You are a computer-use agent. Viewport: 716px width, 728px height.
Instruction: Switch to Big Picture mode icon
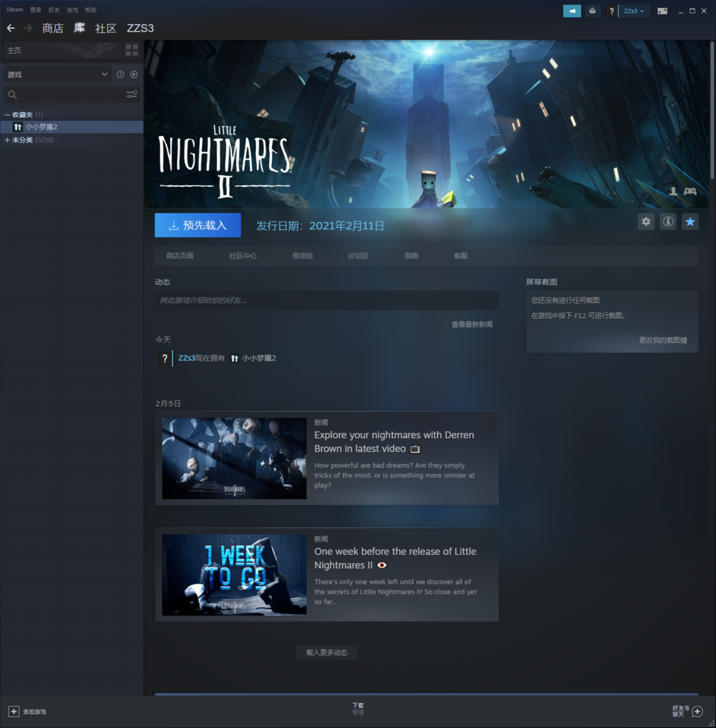pyautogui.click(x=662, y=11)
